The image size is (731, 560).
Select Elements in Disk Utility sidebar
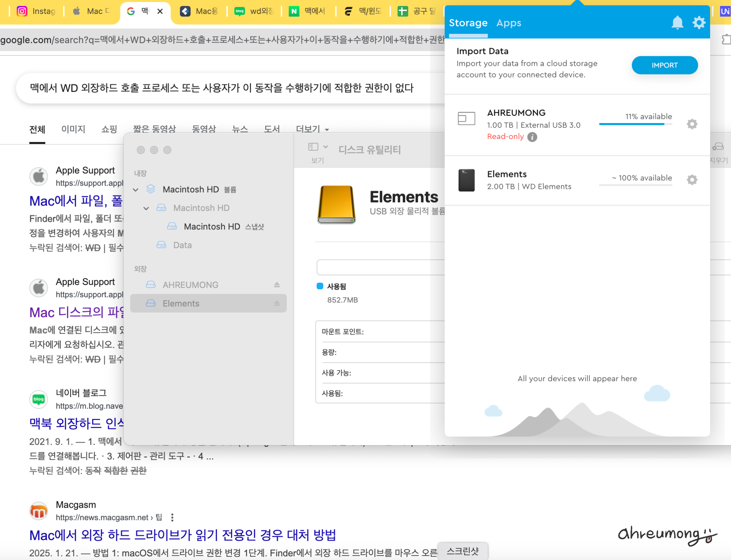pos(208,303)
